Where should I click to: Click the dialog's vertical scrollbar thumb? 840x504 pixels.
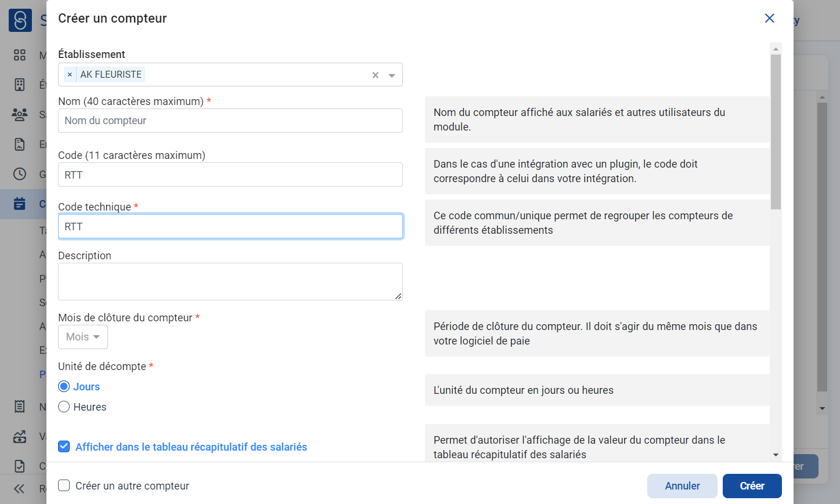pyautogui.click(x=776, y=132)
